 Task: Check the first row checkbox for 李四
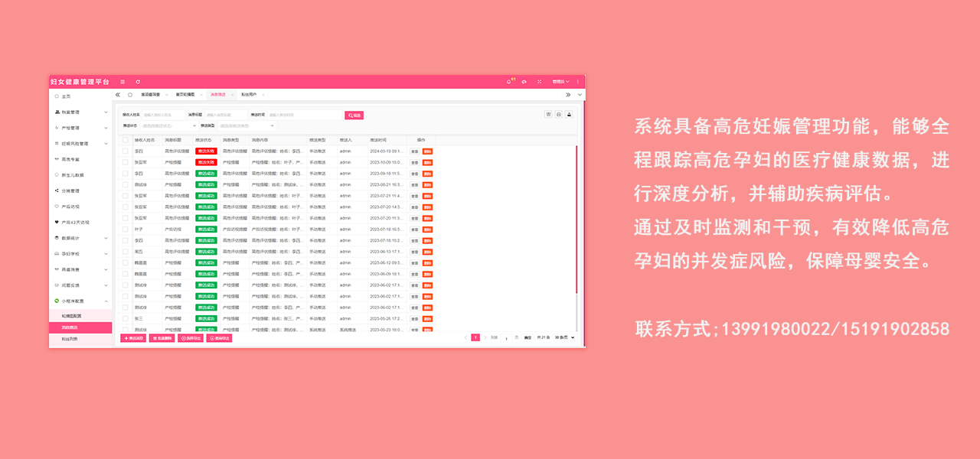click(x=126, y=151)
